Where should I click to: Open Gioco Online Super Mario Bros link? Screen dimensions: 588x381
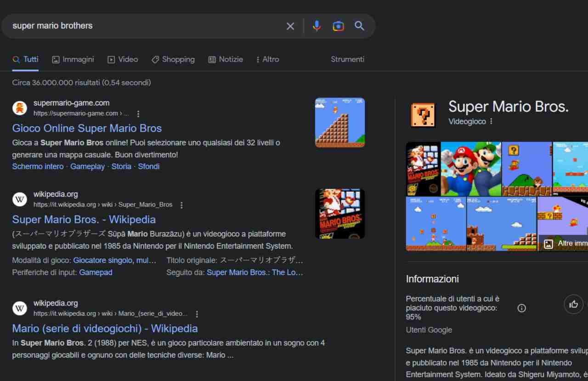point(87,128)
